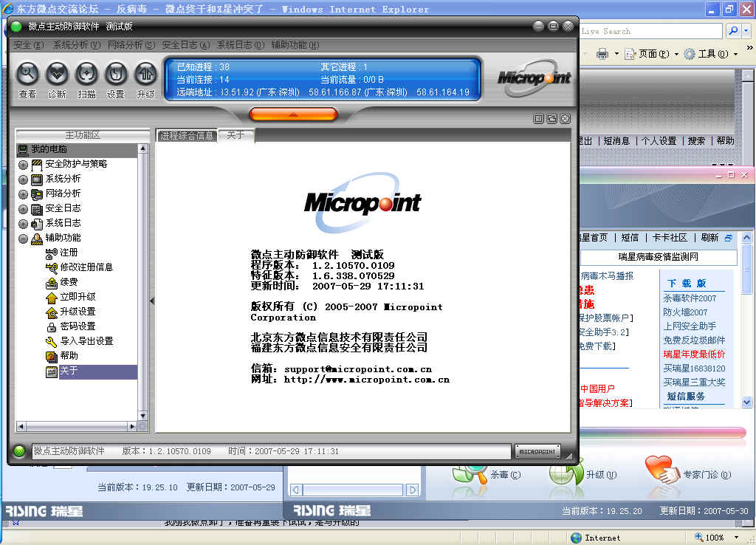Click the 瑞星年度最低价 red link
This screenshot has width=756, height=545.
tap(694, 354)
